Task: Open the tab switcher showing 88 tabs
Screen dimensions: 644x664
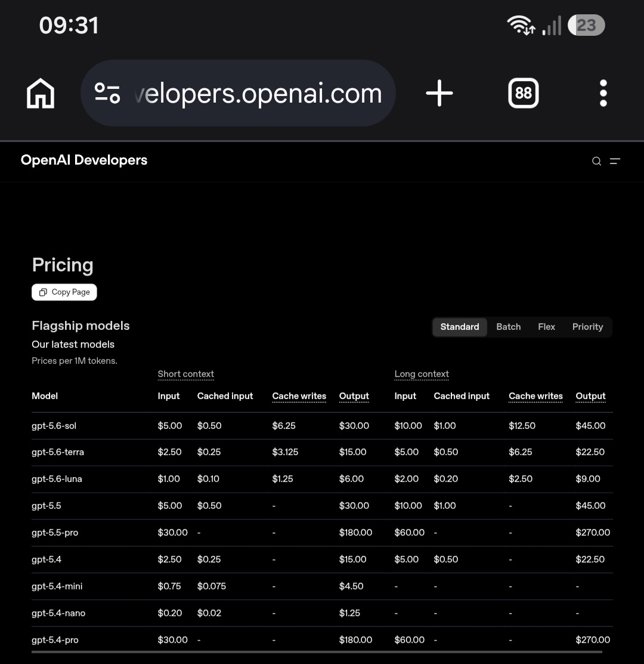Action: (524, 93)
